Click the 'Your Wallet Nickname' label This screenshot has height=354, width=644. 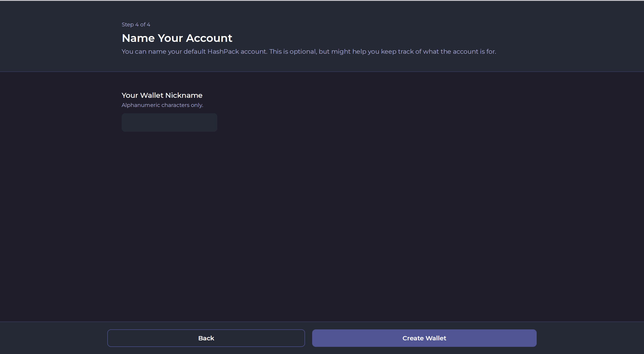pos(162,95)
